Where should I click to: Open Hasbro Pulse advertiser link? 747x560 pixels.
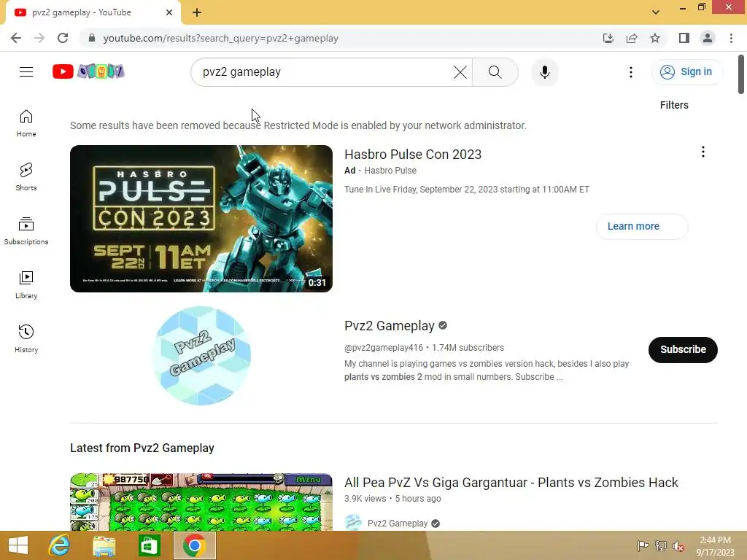[x=390, y=171]
